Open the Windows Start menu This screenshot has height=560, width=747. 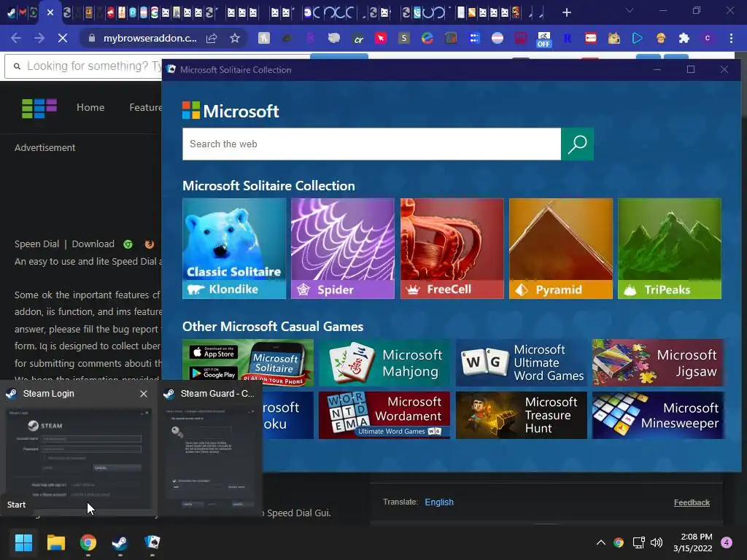23,542
